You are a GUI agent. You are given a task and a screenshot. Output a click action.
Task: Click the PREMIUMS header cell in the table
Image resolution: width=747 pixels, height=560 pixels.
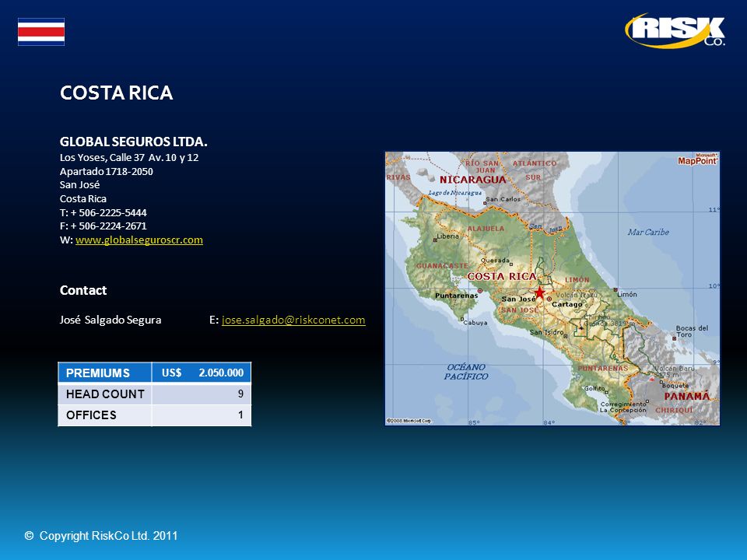[x=105, y=373]
